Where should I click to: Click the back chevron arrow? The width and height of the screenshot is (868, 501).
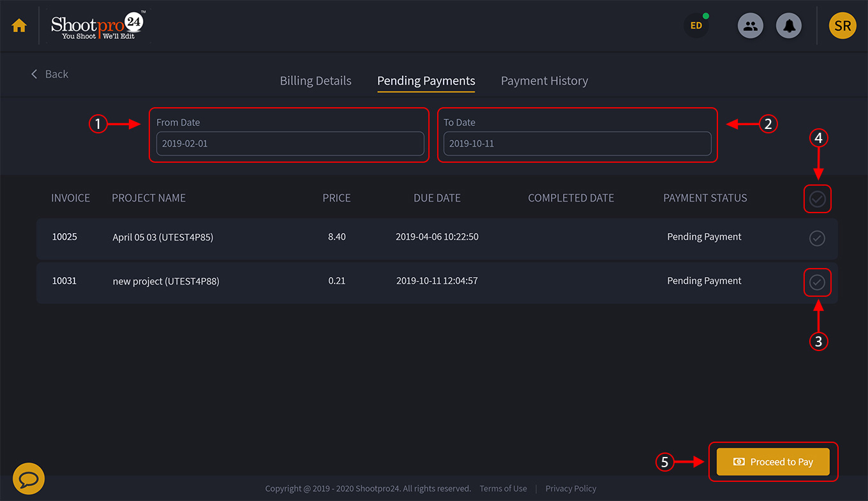tap(34, 73)
